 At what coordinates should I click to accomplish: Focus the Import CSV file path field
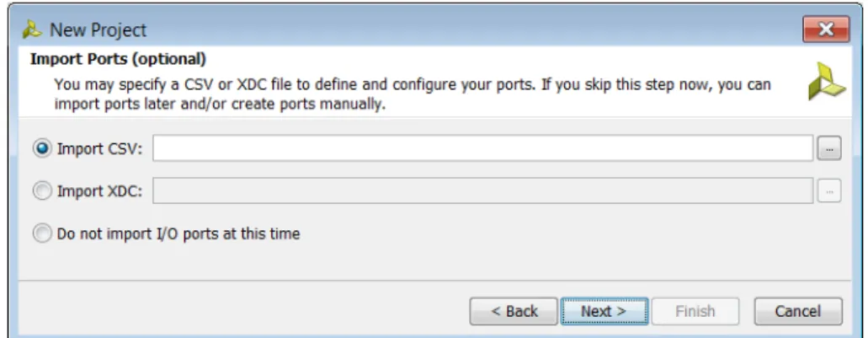(482, 148)
